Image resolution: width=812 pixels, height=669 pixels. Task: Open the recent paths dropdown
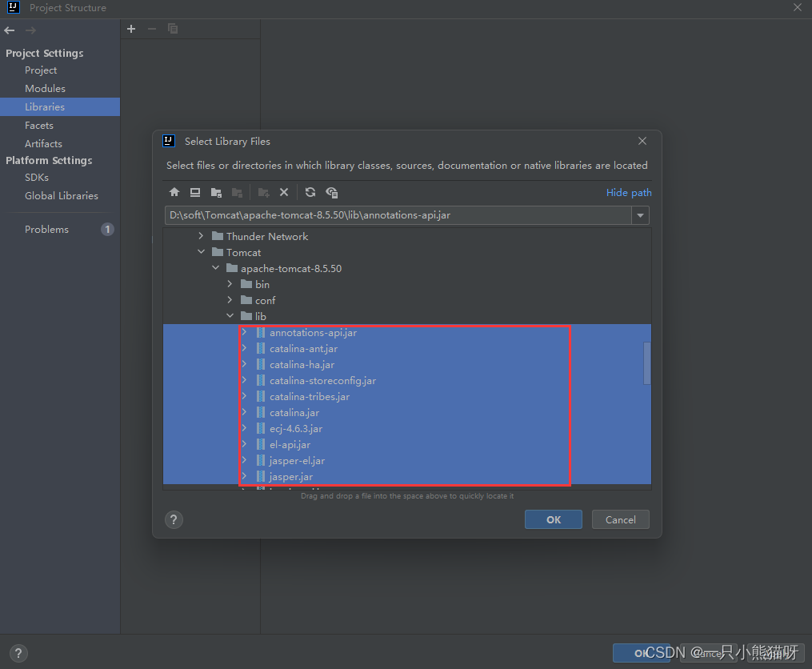(x=640, y=215)
